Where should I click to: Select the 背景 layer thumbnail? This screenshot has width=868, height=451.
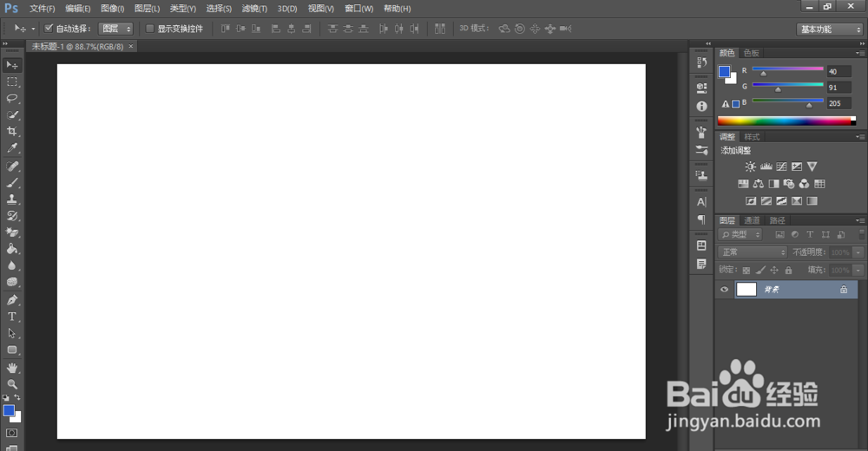pos(746,290)
